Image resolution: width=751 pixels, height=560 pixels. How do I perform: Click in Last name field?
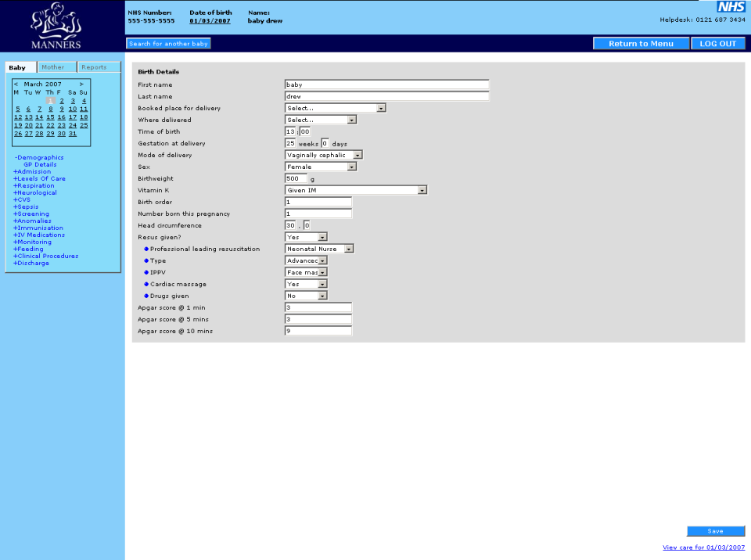tap(386, 96)
